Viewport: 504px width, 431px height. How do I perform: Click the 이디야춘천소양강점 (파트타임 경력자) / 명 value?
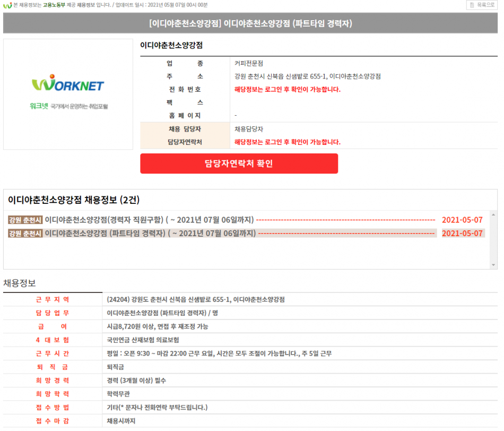[162, 313]
